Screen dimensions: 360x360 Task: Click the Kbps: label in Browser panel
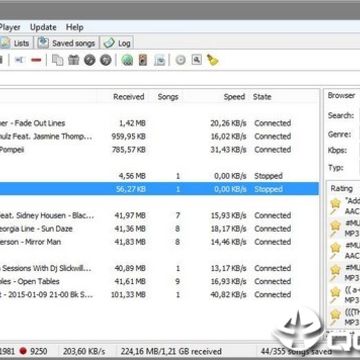coord(337,150)
